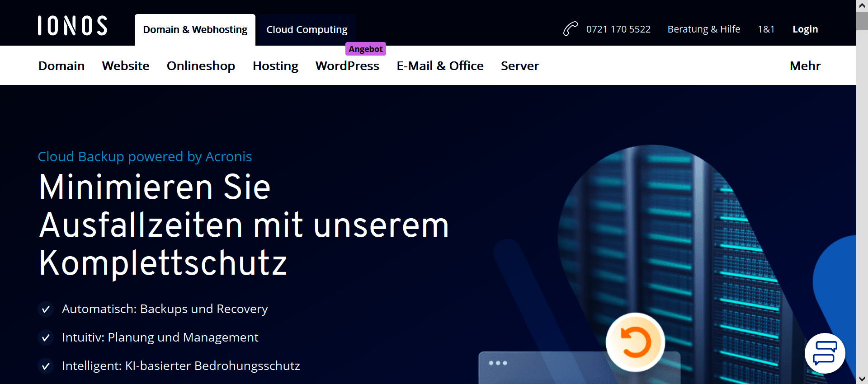Viewport: 868px width, 384px height.
Task: Open the Website menu
Action: pyautogui.click(x=126, y=66)
